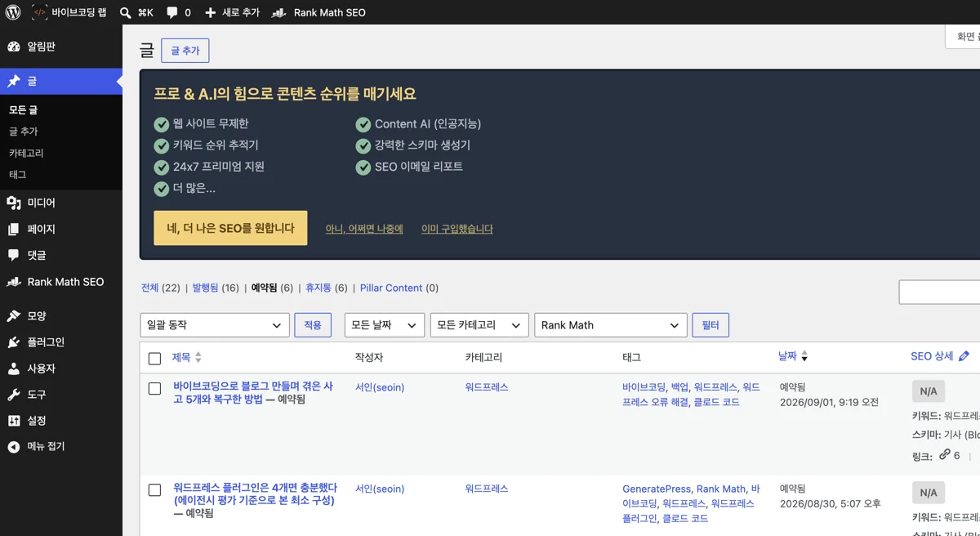Viewport: 980px width, 536px height.
Task: Click date text 2026/08/30, 5:07 오후
Action: coord(830,503)
